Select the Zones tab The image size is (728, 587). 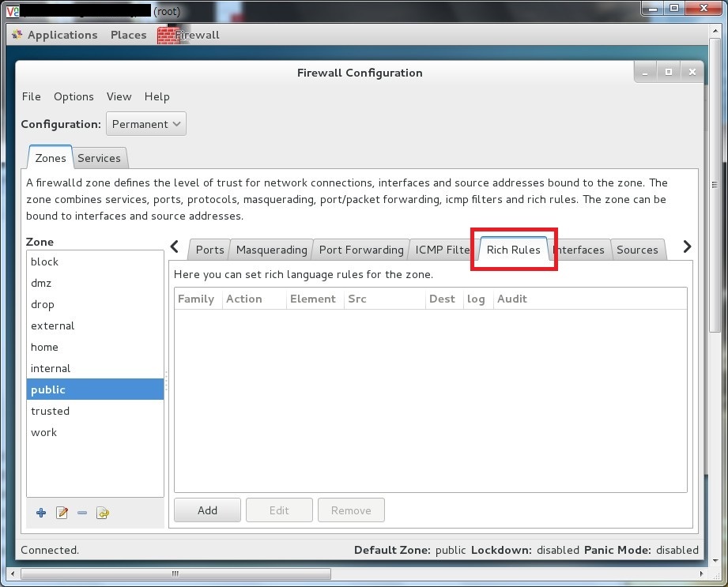pos(51,158)
